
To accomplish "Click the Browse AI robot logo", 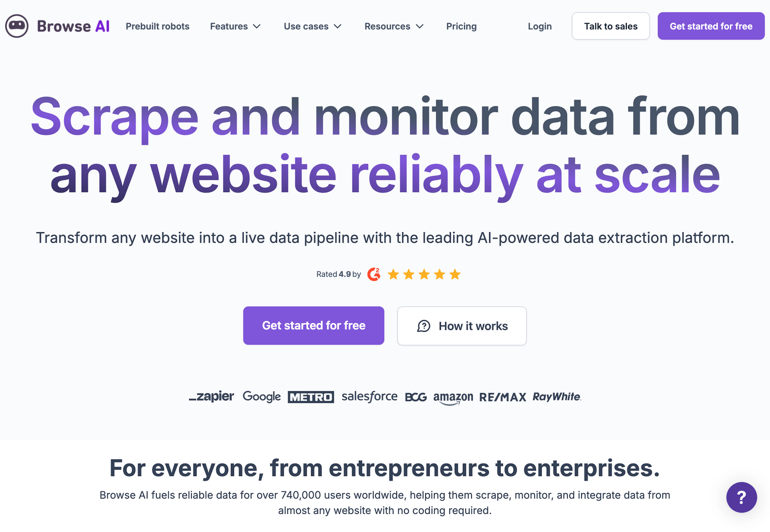I will (x=17, y=26).
